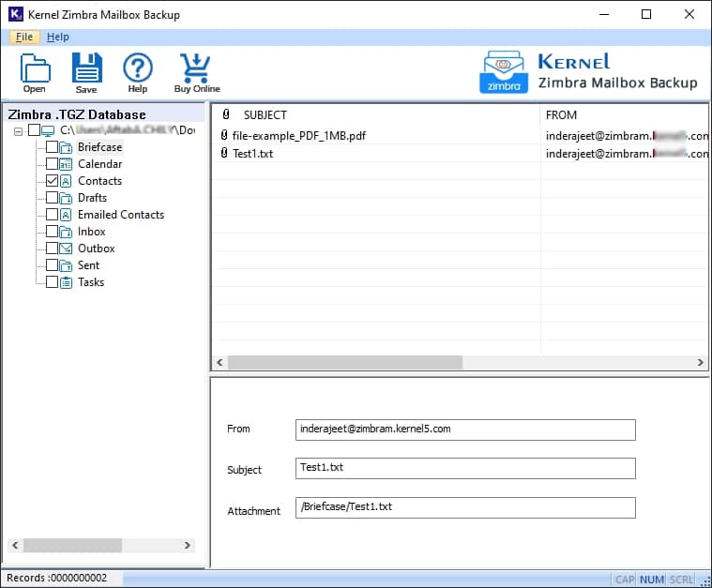The image size is (712, 588).
Task: Collapse the C:\ root tree node
Action: (x=18, y=131)
